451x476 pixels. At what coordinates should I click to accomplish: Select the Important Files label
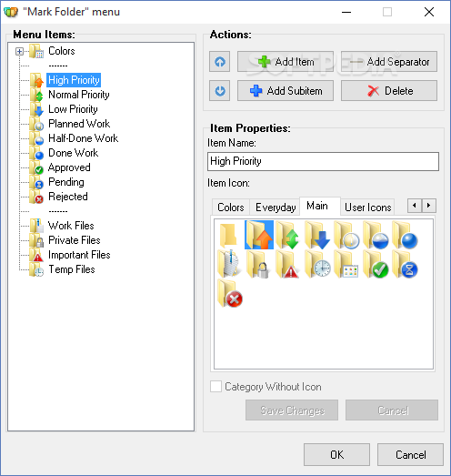point(79,255)
